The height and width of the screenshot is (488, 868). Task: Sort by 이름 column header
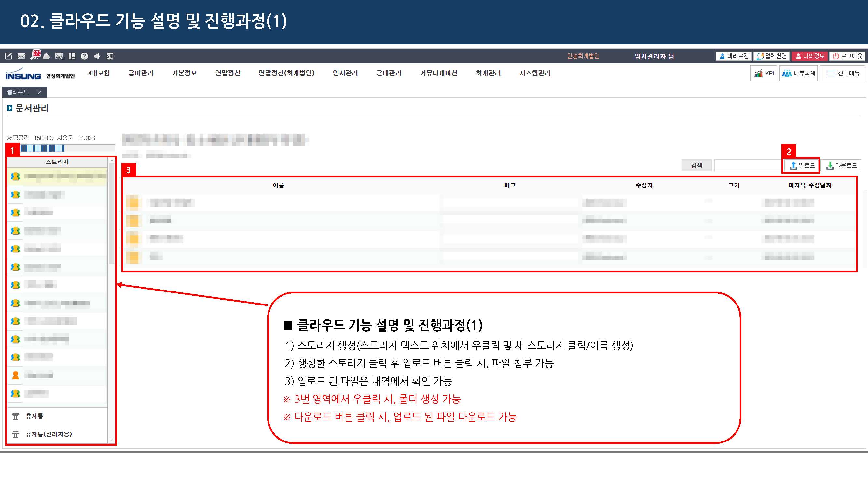click(x=278, y=185)
